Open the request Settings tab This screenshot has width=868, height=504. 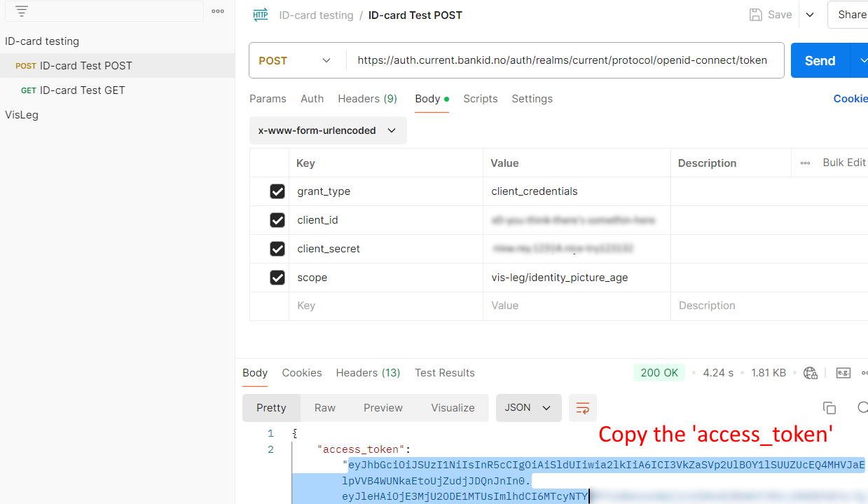click(x=532, y=99)
